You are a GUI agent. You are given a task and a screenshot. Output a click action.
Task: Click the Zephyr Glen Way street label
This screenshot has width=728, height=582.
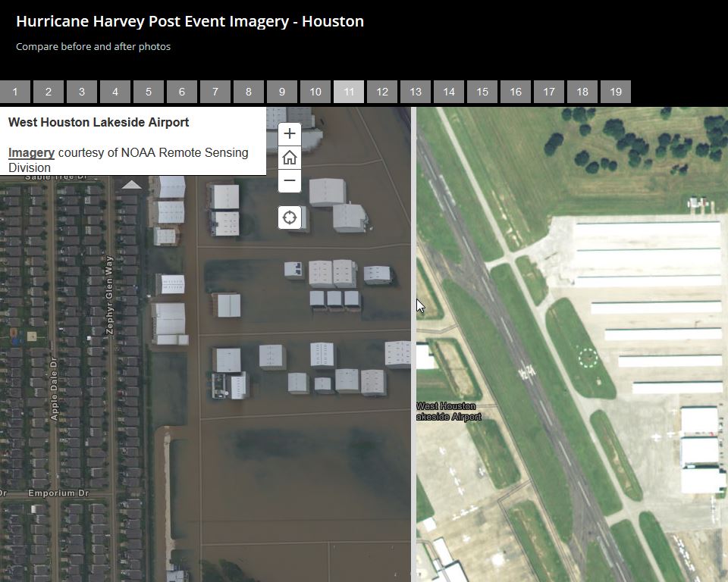coord(109,296)
